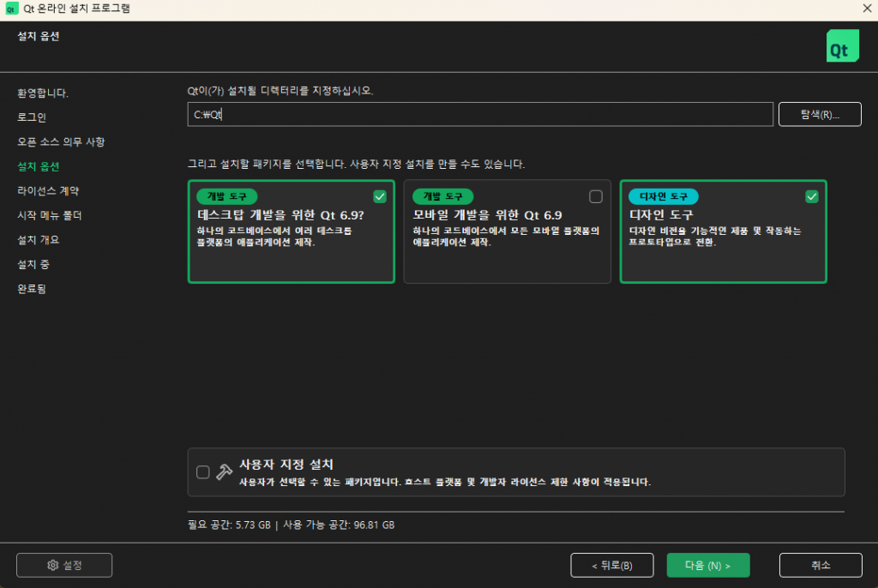The height and width of the screenshot is (588, 878).
Task: Click the green 개발 도구 badge on desktop card
Action: 226,197
